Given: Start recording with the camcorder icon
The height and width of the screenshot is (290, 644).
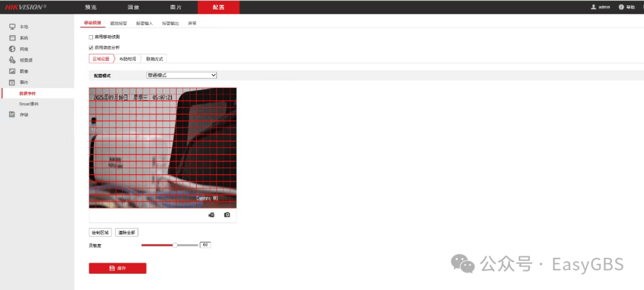Looking at the screenshot, I should 211,215.
